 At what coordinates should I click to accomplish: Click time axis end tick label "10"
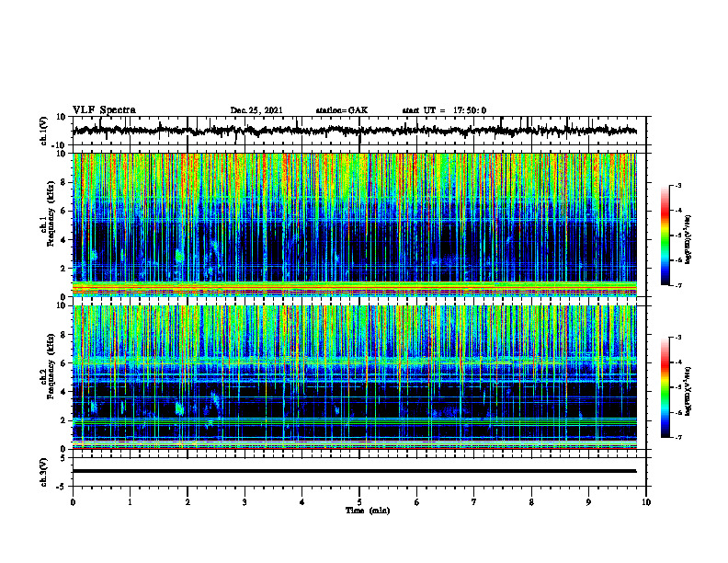(646, 502)
